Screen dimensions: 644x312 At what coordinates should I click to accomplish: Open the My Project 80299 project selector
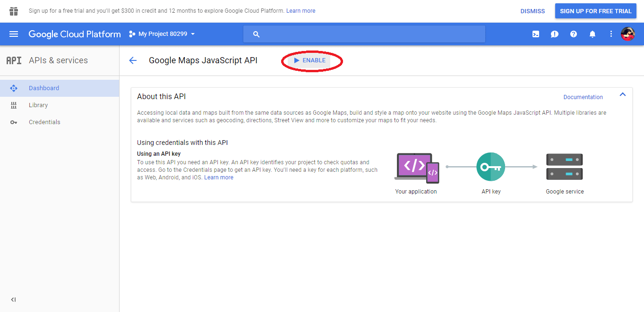click(x=162, y=34)
